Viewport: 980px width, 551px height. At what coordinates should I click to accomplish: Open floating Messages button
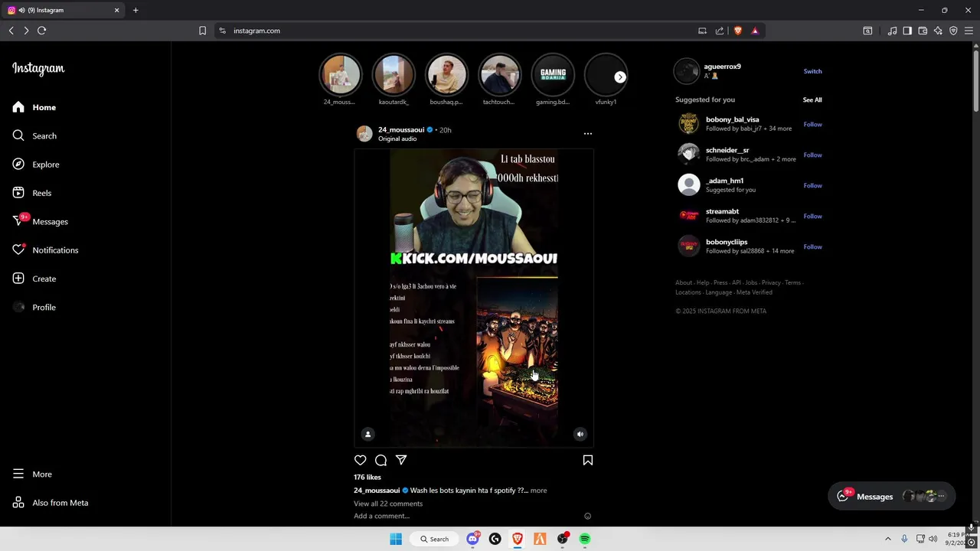(x=892, y=496)
